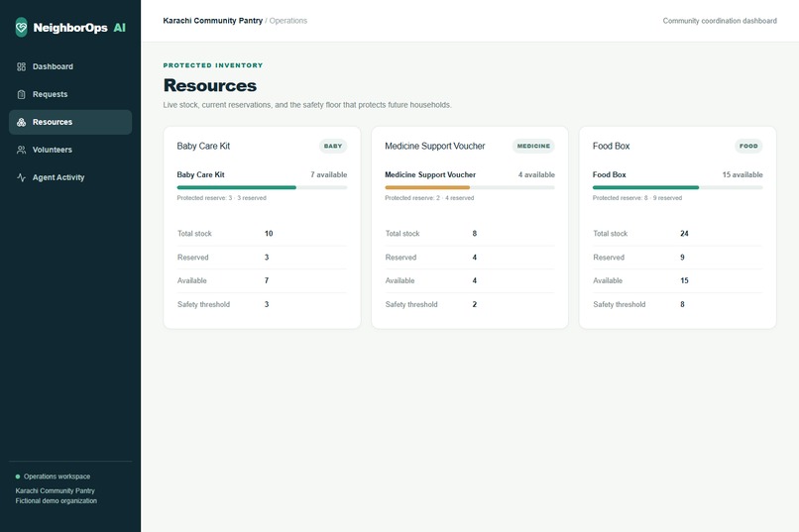Click the Baby Care Kit card title
The height and width of the screenshot is (532, 799).
(203, 146)
